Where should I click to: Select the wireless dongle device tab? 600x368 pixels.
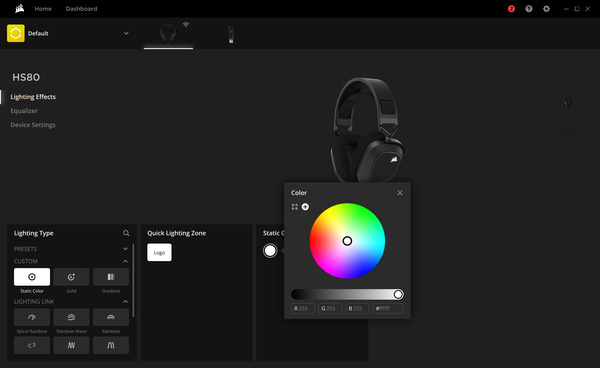(231, 34)
